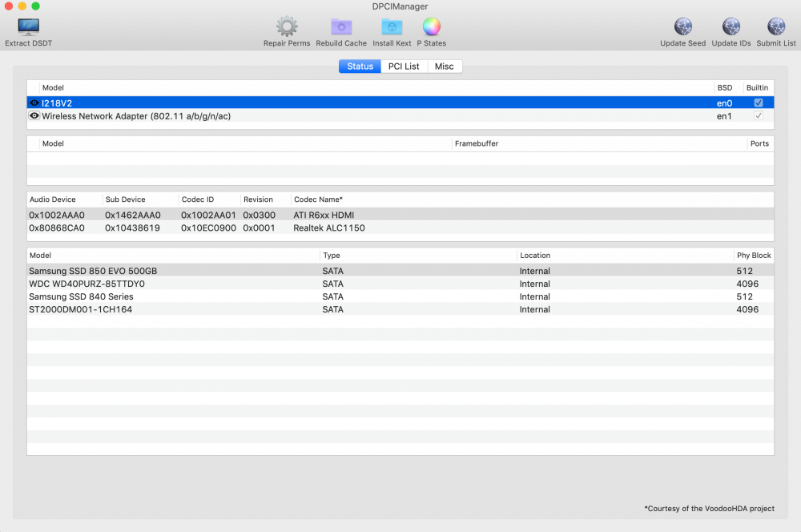Select the ATI R6xx HDMI codec row
Image resolution: width=801 pixels, height=532 pixels.
pos(400,215)
